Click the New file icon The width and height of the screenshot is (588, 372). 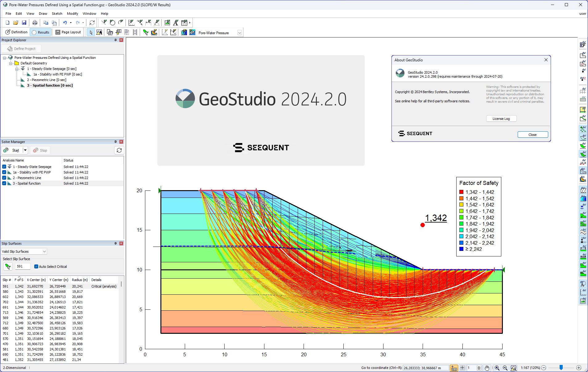click(7, 22)
